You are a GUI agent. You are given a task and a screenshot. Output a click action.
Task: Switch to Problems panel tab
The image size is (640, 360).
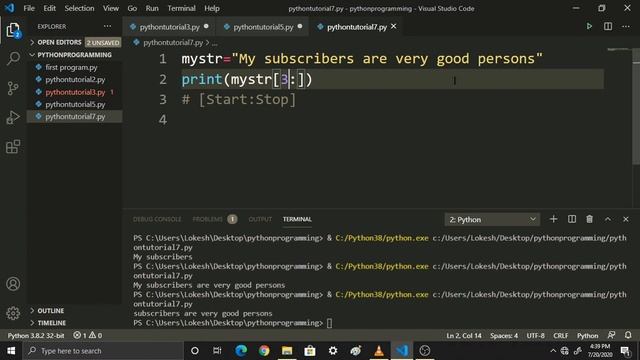click(208, 219)
